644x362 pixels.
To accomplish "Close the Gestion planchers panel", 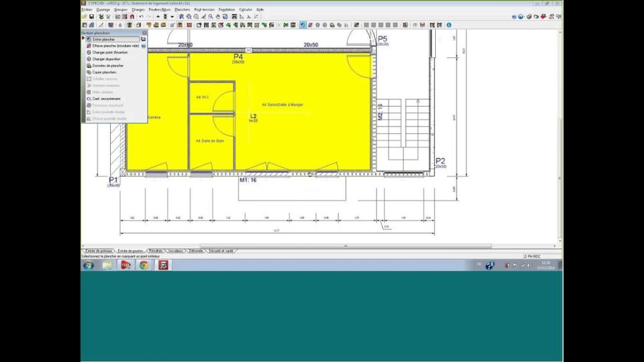I will tap(144, 33).
